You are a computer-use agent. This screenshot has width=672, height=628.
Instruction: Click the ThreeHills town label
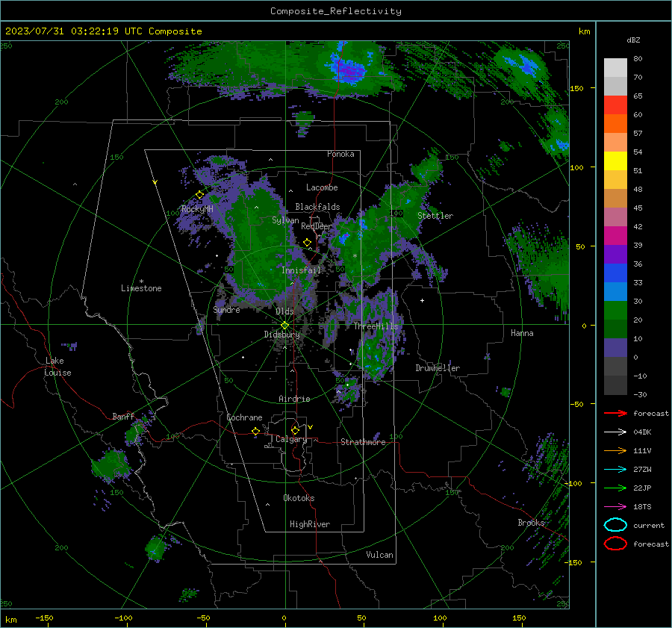[376, 326]
